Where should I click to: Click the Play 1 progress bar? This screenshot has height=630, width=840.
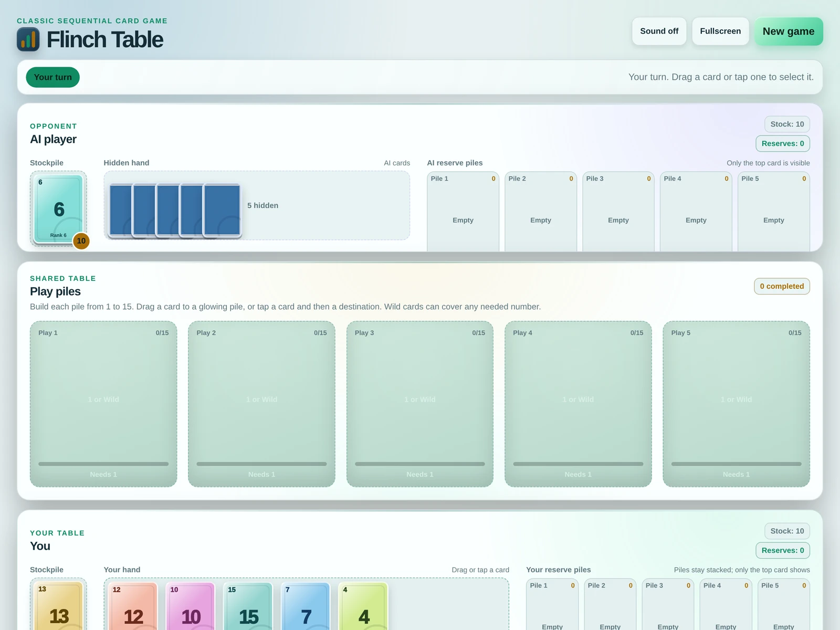coord(103,464)
